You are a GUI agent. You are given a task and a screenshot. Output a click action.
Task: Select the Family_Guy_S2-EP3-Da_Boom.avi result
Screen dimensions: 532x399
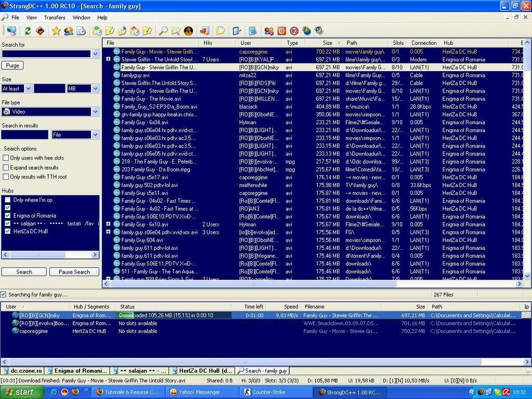tap(159, 107)
